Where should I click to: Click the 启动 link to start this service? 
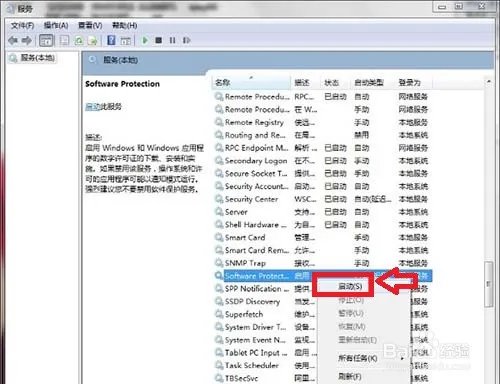(x=93, y=107)
